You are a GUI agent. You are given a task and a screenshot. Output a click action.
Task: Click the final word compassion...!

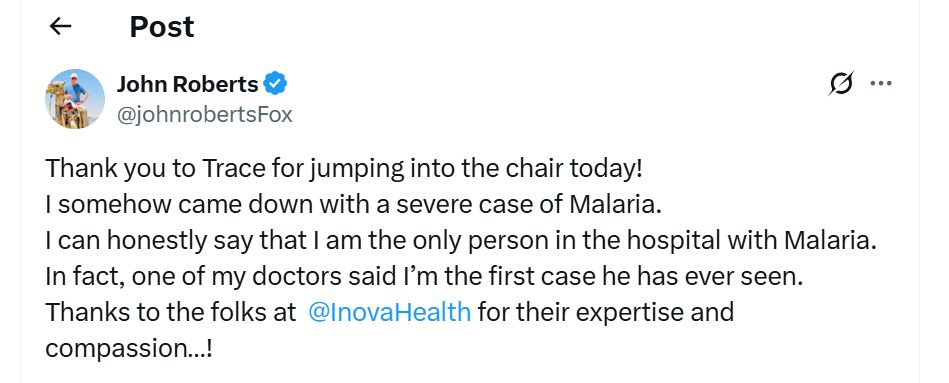click(128, 349)
